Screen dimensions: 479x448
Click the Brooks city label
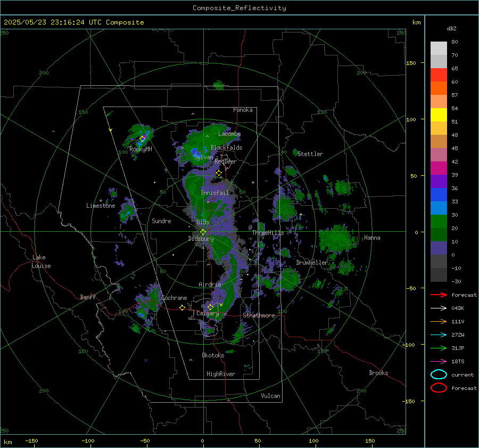[378, 373]
